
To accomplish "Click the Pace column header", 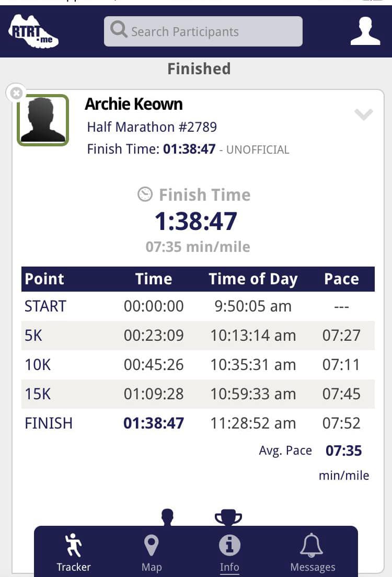I will 341,279.
